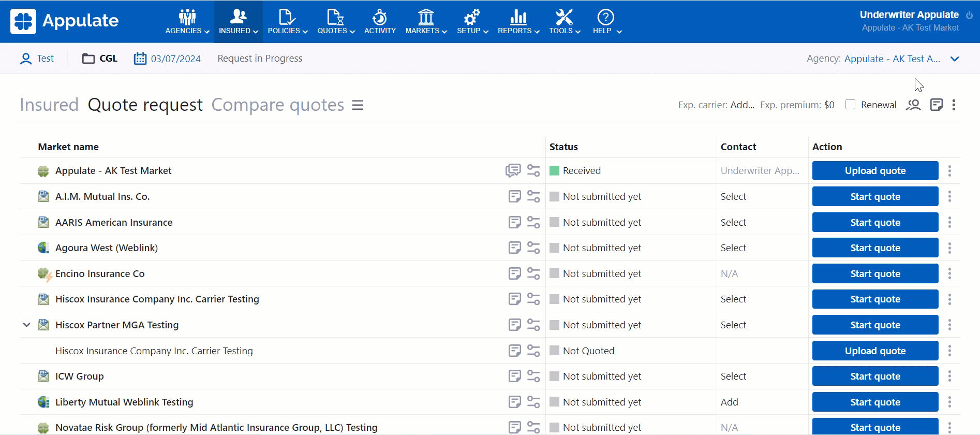Open messages icon for Appulate - AK Test Market
The height and width of the screenshot is (435, 980).
tap(513, 170)
